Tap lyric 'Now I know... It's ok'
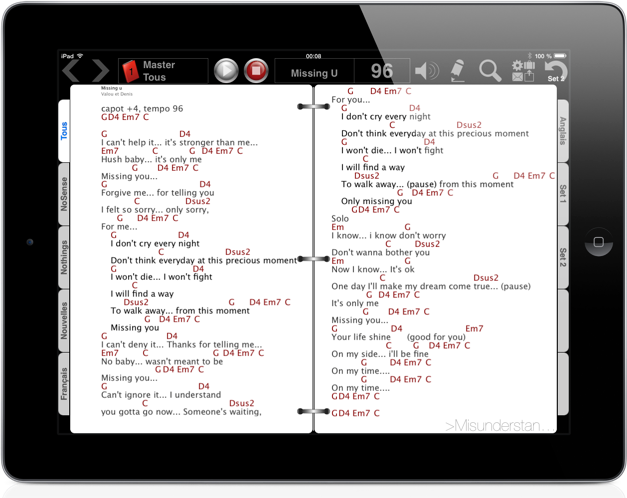 [x=373, y=269]
